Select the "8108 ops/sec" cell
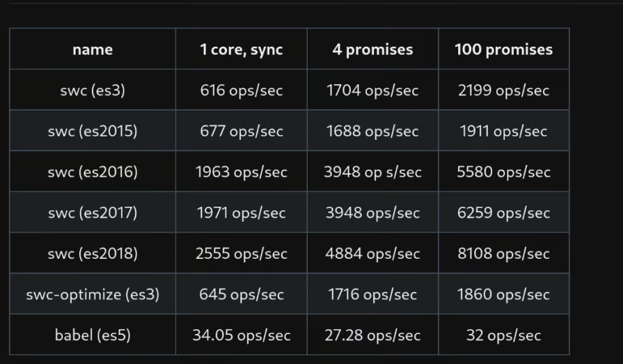The image size is (623, 364). tap(503, 254)
